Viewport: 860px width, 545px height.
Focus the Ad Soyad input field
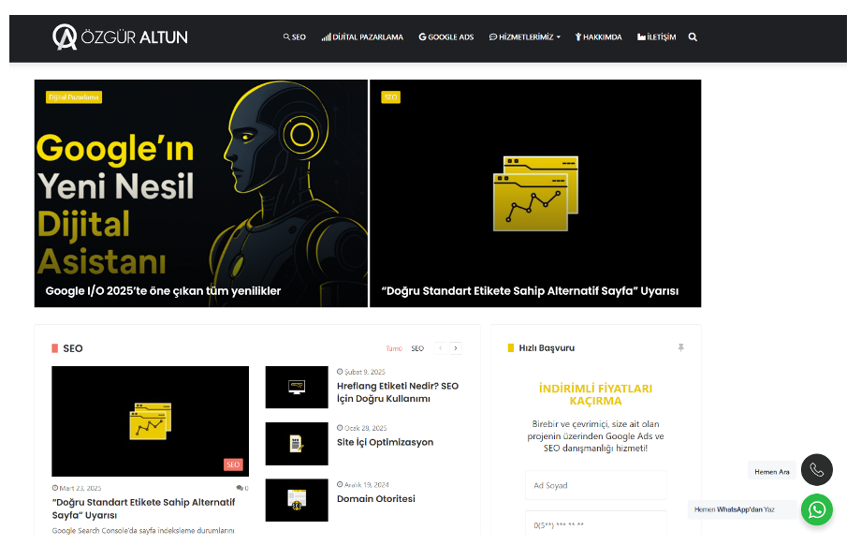pyautogui.click(x=596, y=485)
